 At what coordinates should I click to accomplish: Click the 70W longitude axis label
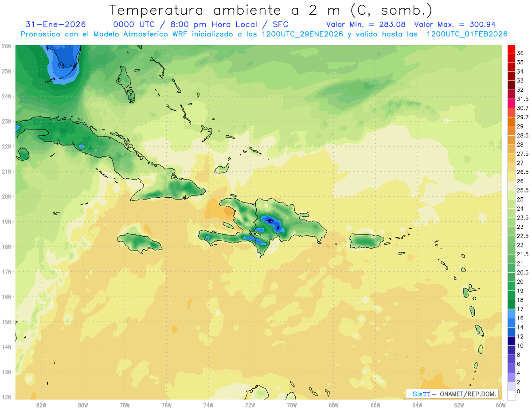tap(292, 405)
